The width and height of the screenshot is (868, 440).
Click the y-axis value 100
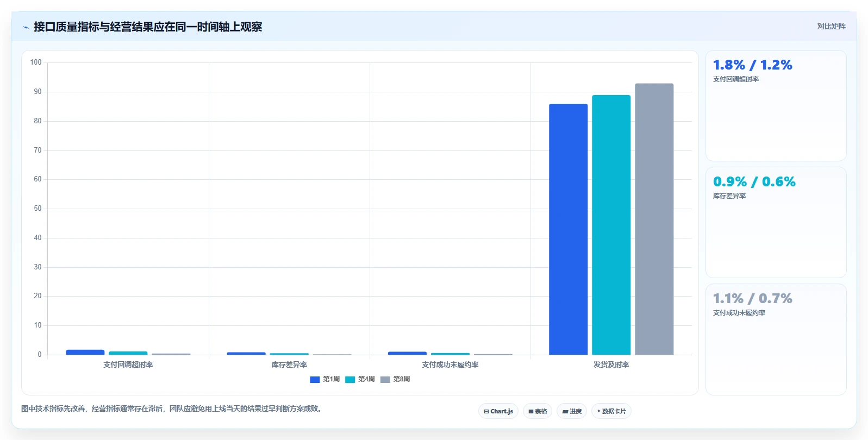[36, 62]
